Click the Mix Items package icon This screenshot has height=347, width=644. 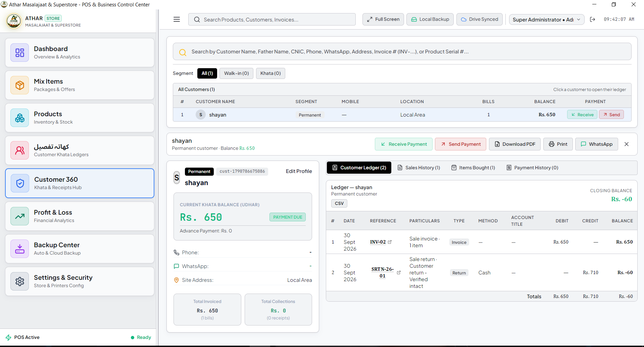tap(20, 85)
